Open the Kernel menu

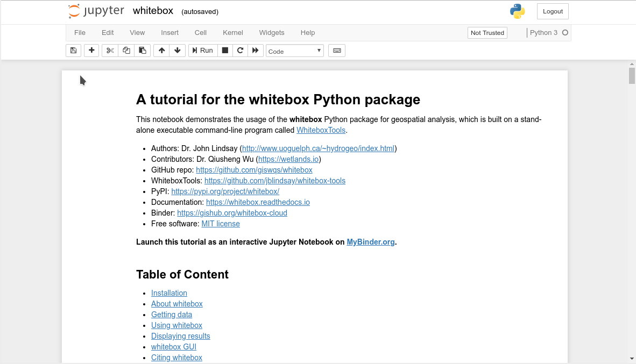(233, 33)
